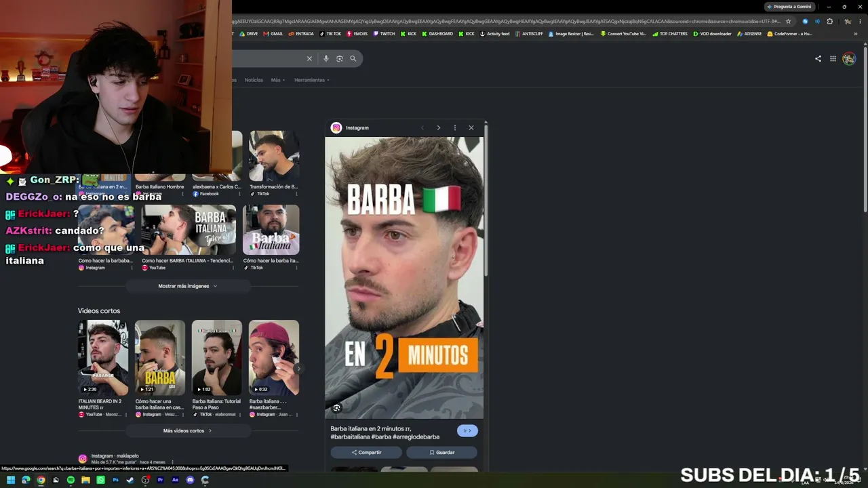Open the Herramientas dropdown
The image size is (868, 488).
pos(311,80)
